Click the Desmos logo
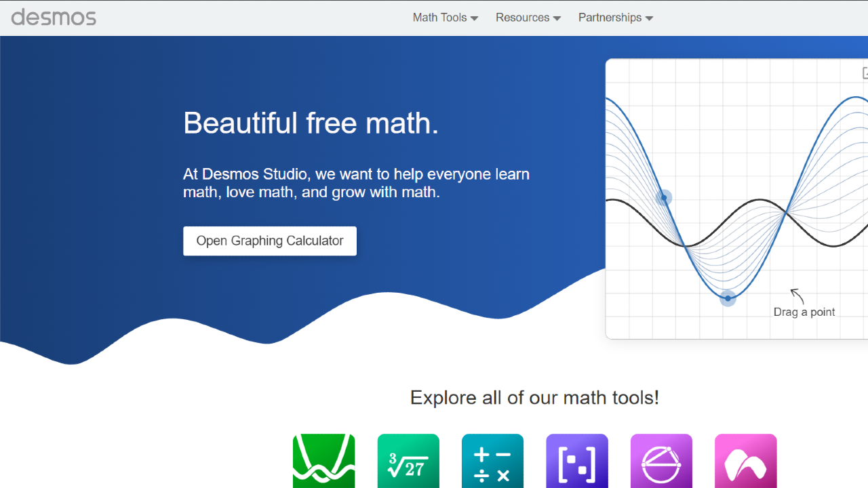Viewport: 868px width, 488px height. point(54,17)
